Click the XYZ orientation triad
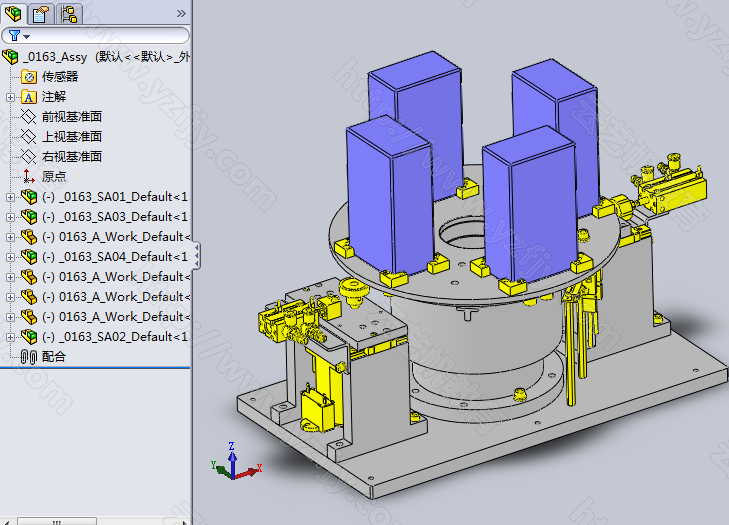729x525 pixels. click(x=236, y=461)
